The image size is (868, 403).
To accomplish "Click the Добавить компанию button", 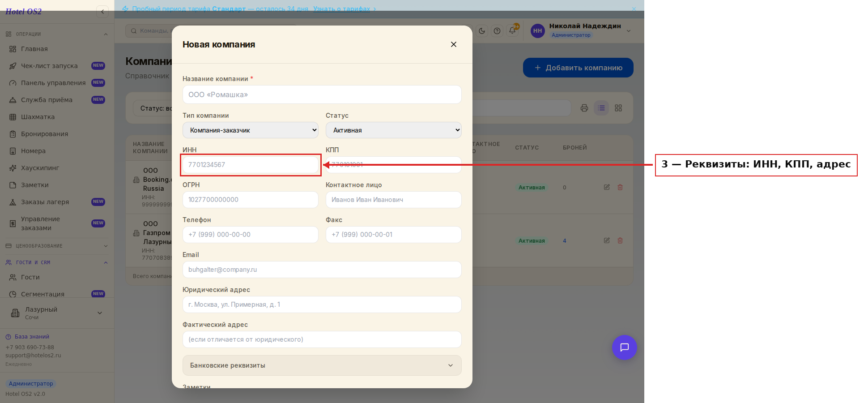I will 578,68.
